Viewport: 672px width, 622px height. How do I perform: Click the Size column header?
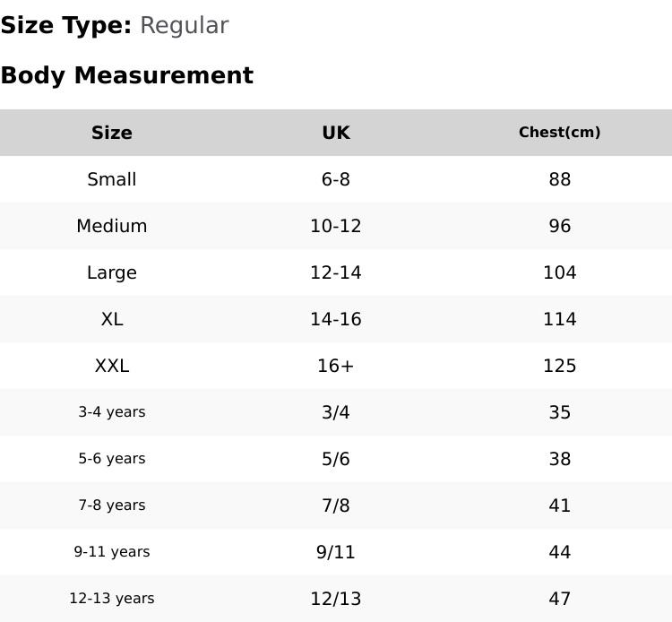pos(112,133)
